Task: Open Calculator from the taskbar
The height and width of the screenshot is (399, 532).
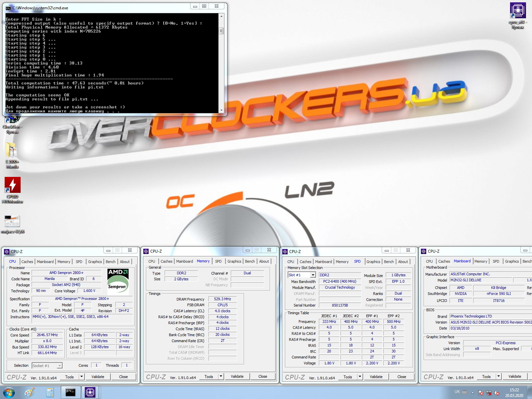Action: coord(50,392)
